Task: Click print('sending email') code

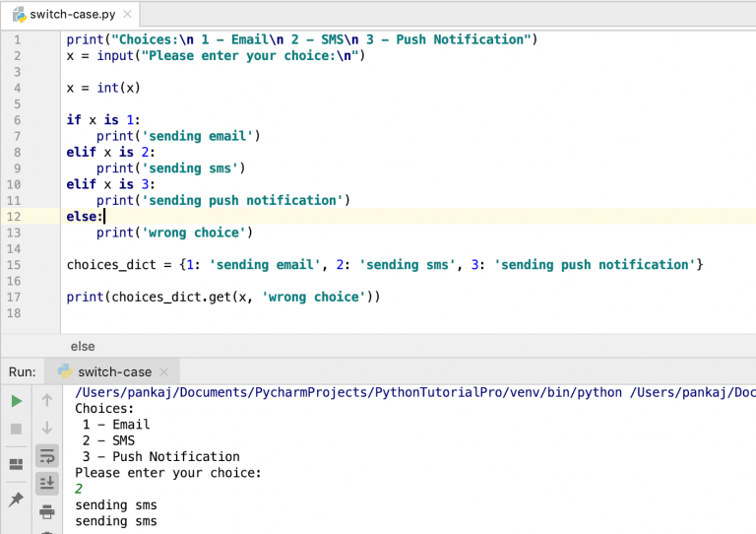Action: [178, 136]
